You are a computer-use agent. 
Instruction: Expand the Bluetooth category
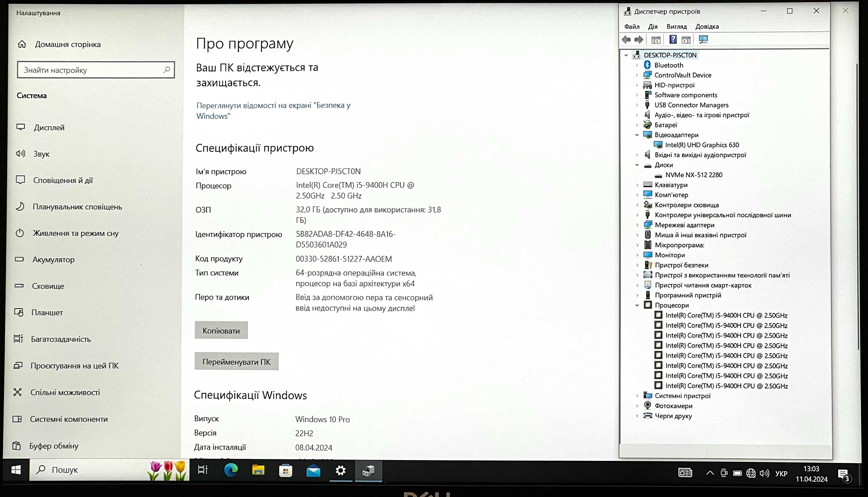[637, 65]
